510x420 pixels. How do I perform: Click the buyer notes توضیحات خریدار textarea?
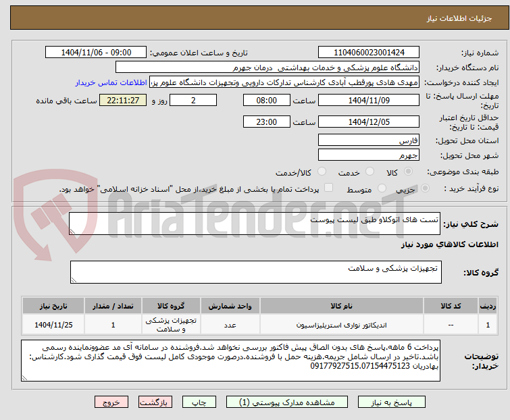tap(230, 361)
